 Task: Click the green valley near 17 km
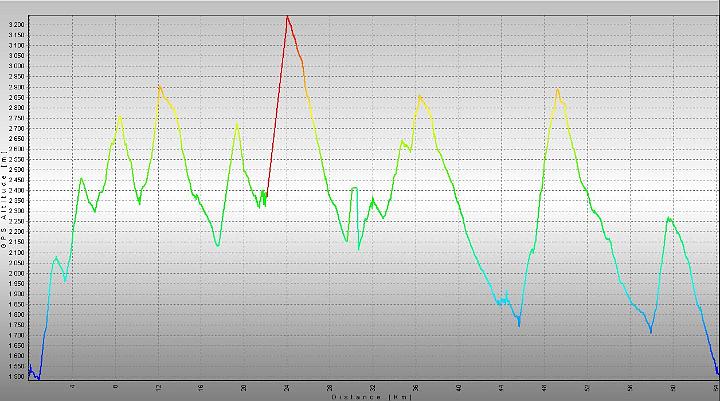217,244
